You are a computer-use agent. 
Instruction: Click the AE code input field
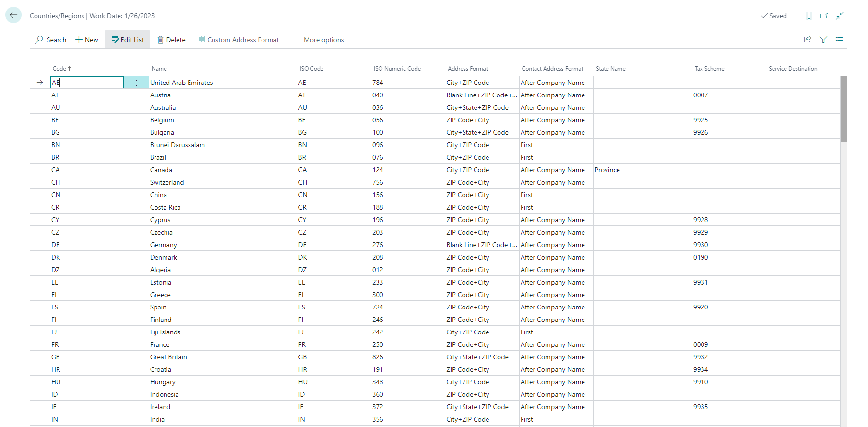pos(87,83)
